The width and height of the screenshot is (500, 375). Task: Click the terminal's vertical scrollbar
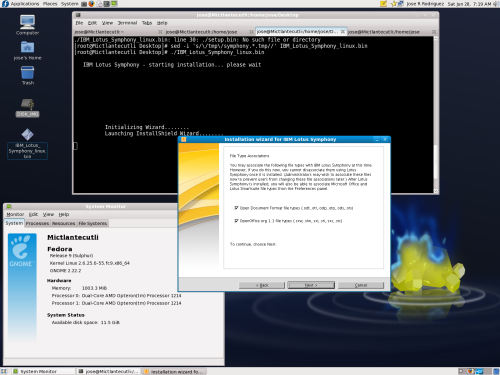436,115
